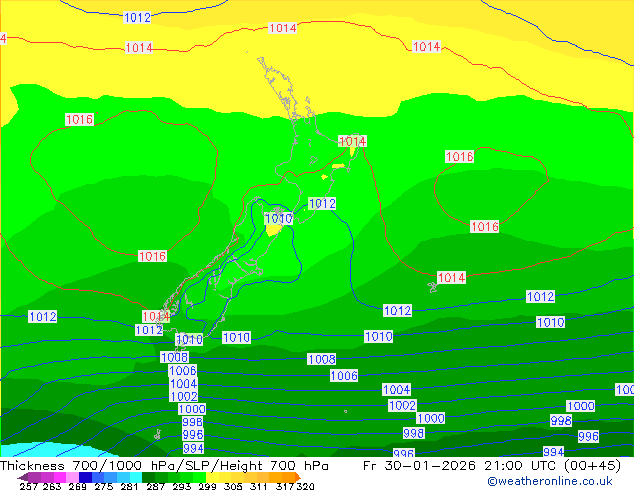The width and height of the screenshot is (634, 490).
Task: Click the blue 994 label in the left column
Action: click(x=193, y=448)
